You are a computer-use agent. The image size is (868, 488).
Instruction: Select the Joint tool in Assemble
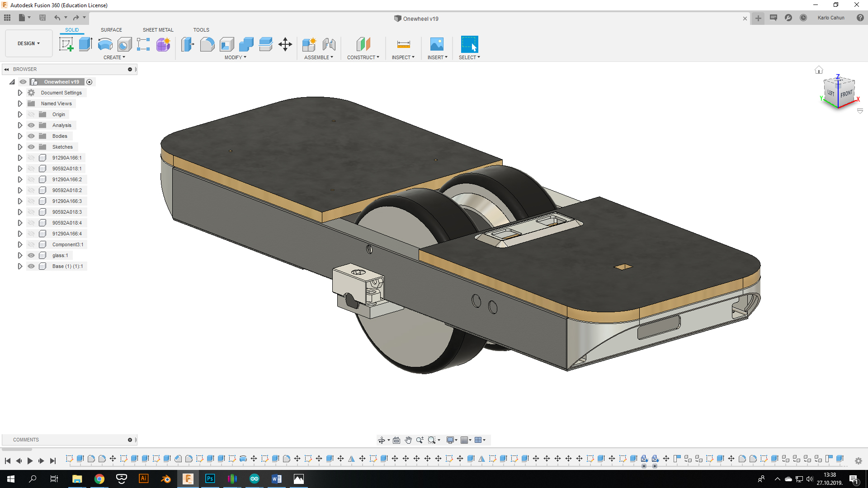click(328, 44)
